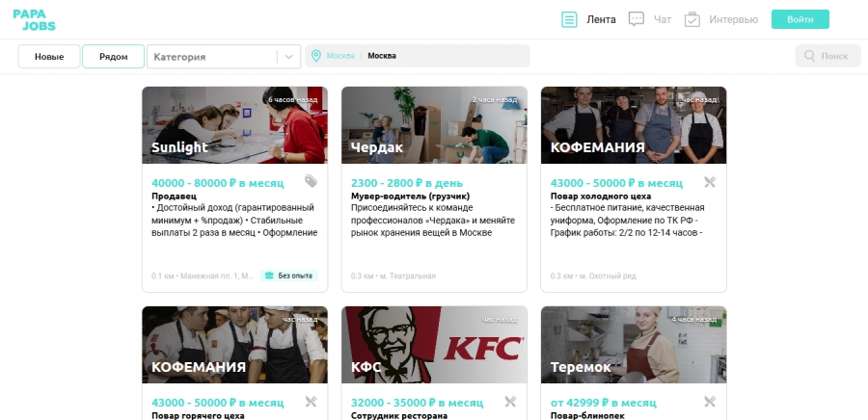
Task: Click the 2 часа назад timestamp
Action: point(495,100)
